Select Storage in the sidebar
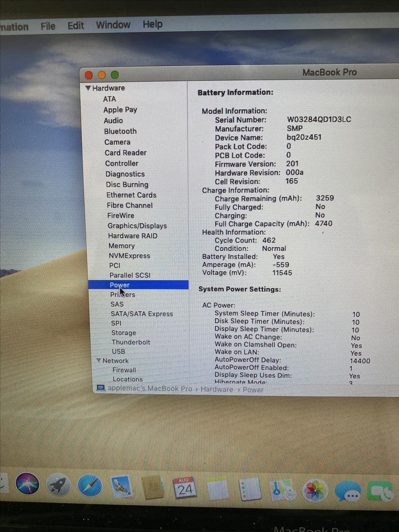Image resolution: width=399 pixels, height=532 pixels. point(124,333)
